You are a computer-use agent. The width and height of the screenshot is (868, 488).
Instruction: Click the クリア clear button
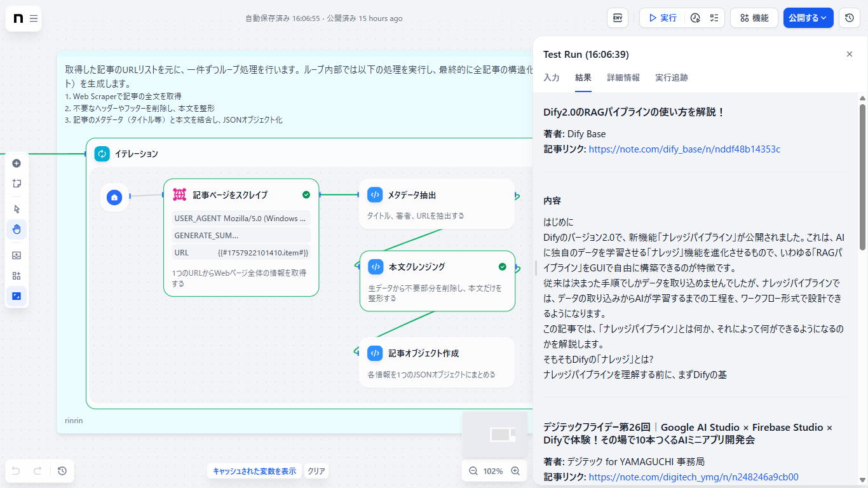316,471
